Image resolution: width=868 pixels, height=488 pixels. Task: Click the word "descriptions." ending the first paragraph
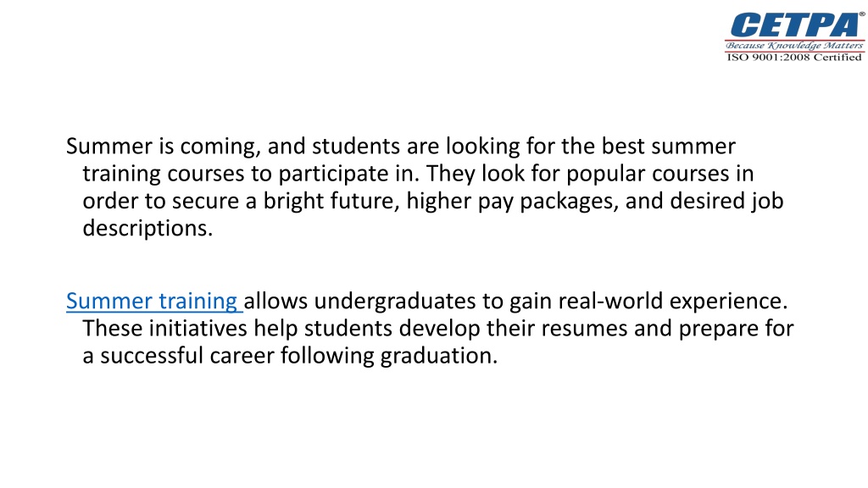(147, 228)
